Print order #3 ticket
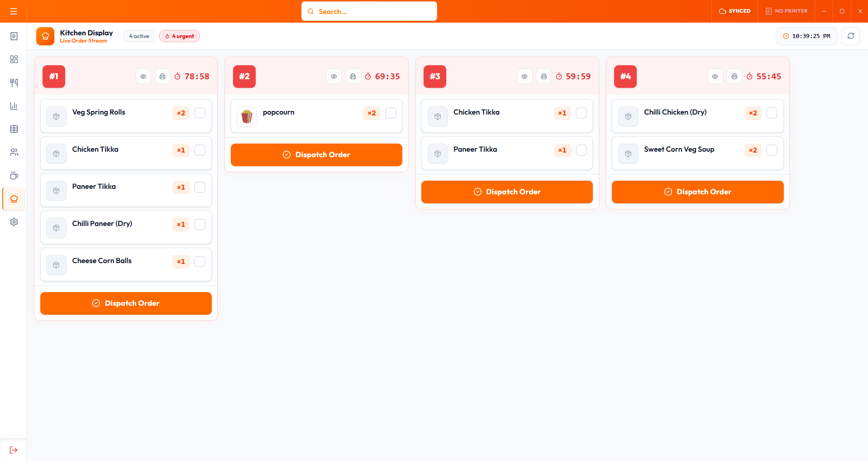 tap(544, 77)
